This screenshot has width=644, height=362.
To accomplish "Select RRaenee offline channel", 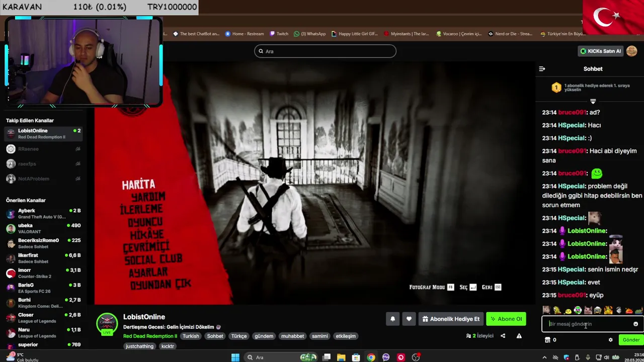I will 43,149.
